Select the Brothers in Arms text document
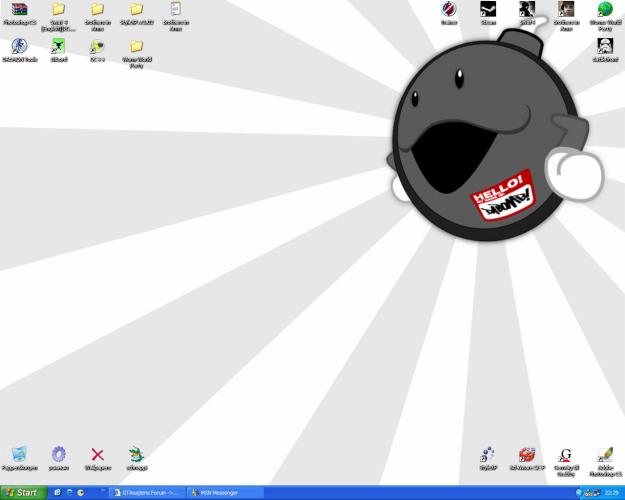 (x=175, y=10)
